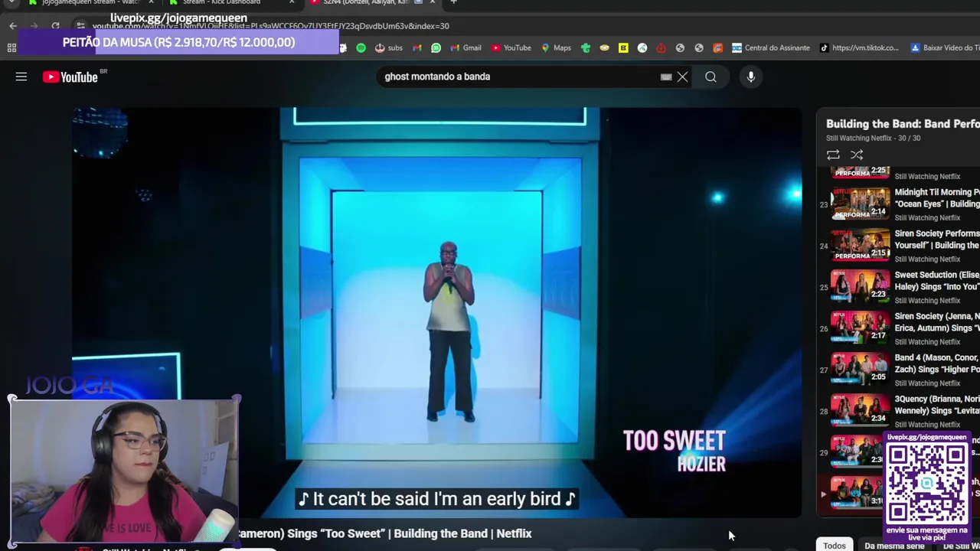Toggle playlist shuffle button
The height and width of the screenshot is (551, 980).
(857, 155)
